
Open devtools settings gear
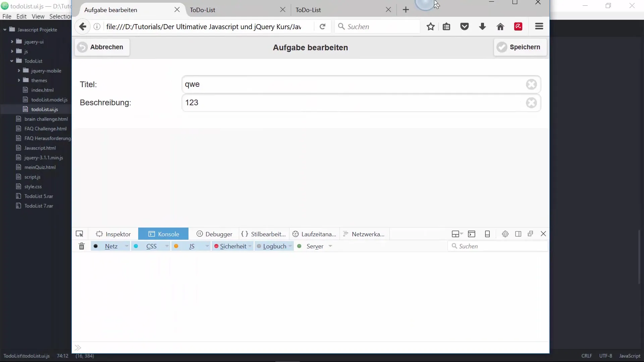coord(505,234)
